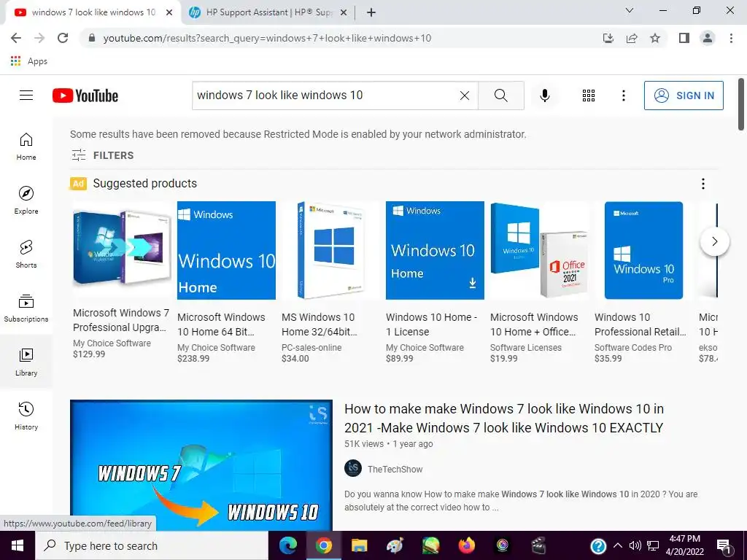
Task: Click browser Forward arrow
Action: [x=39, y=38]
